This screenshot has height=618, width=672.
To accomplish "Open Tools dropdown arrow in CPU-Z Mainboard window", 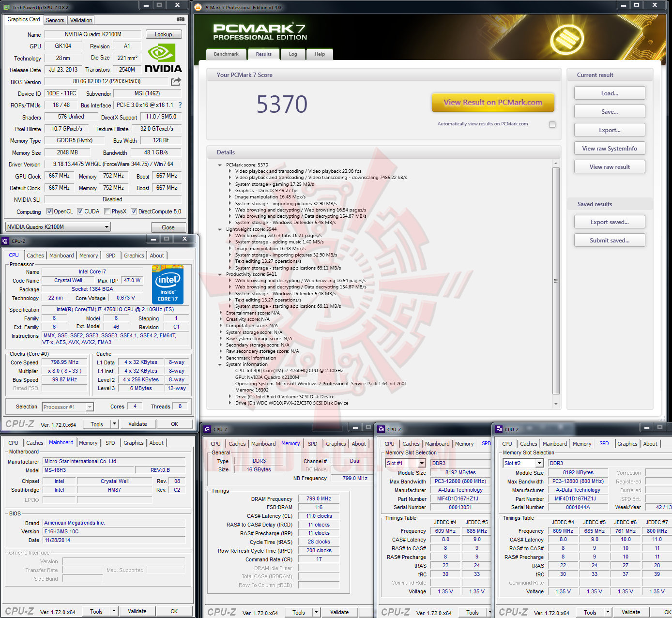I will pos(114,611).
